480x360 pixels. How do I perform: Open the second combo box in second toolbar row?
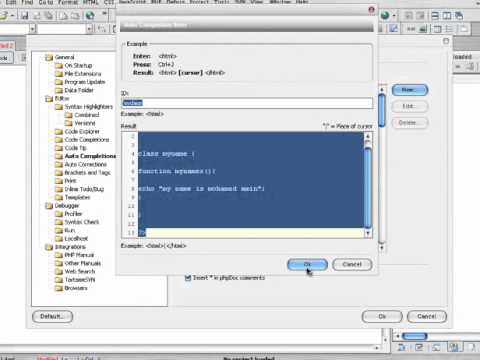89,29
